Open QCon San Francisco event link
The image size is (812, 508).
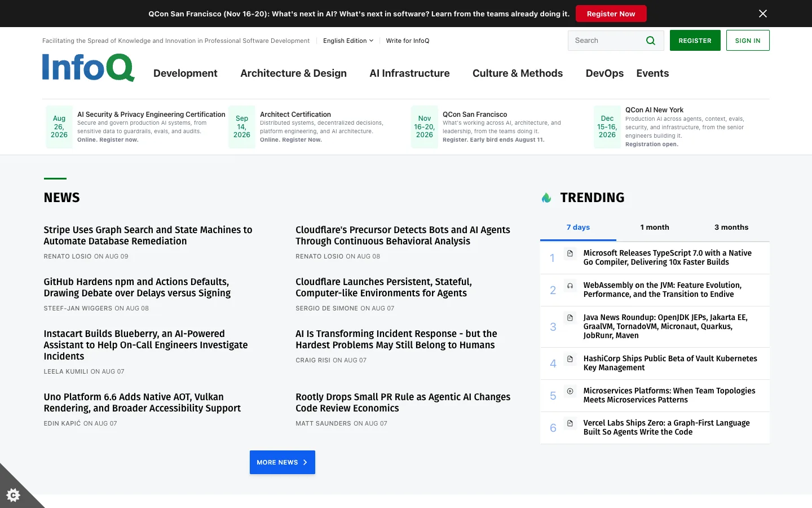[x=475, y=115]
